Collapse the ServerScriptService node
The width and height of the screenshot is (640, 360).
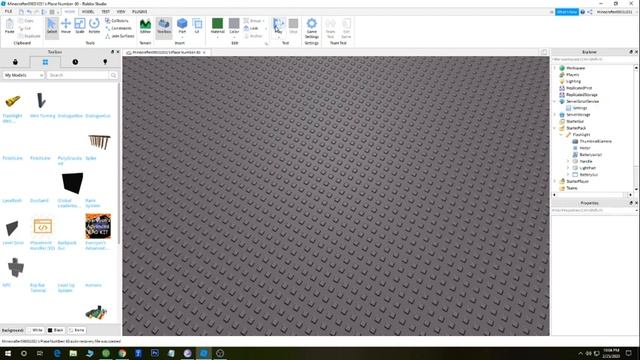[x=555, y=101]
